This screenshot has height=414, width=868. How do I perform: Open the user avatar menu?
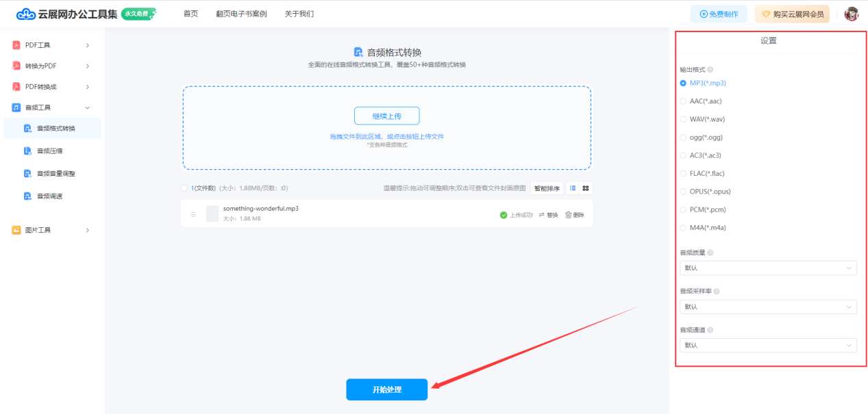click(x=851, y=14)
